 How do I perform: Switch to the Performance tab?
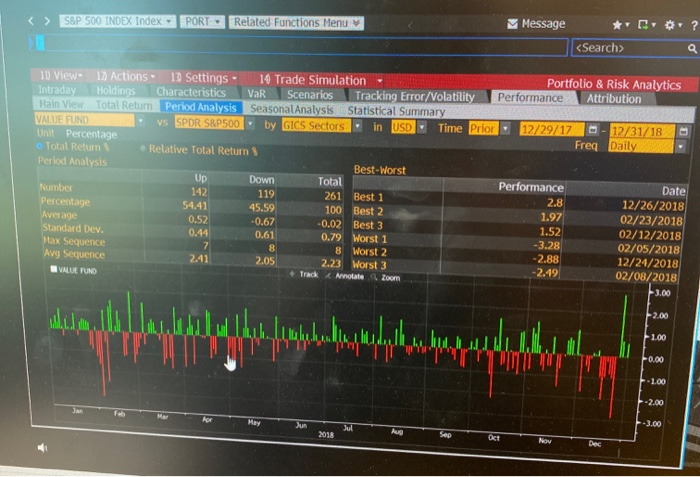click(x=530, y=97)
